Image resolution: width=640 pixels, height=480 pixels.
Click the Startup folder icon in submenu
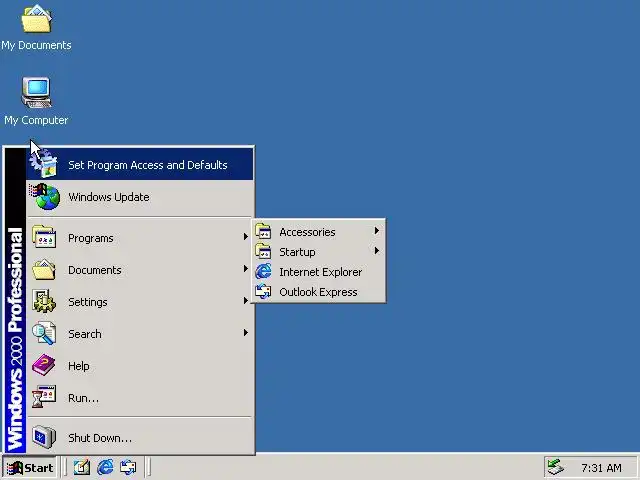pyautogui.click(x=263, y=251)
